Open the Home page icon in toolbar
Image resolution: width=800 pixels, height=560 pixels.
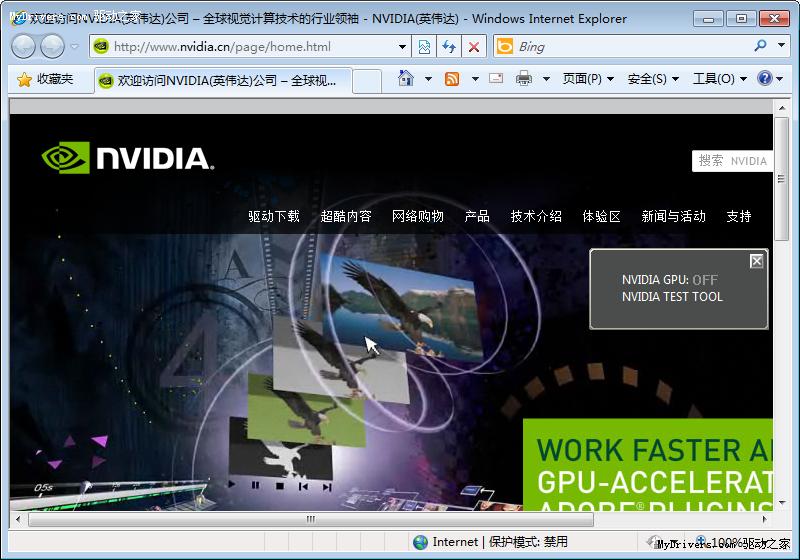[x=405, y=79]
